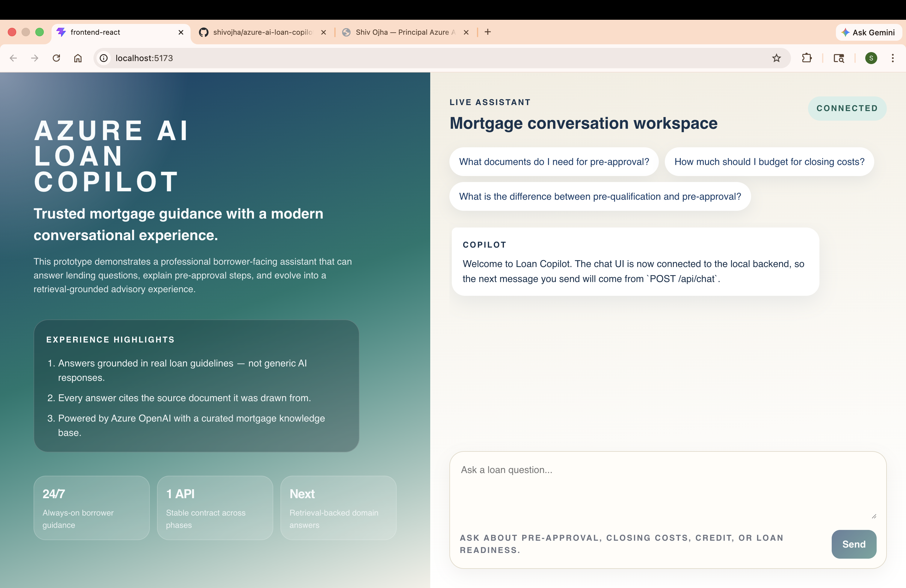
Task: Click highlight 'Powered by Azure OpenAI'
Action: pos(191,425)
